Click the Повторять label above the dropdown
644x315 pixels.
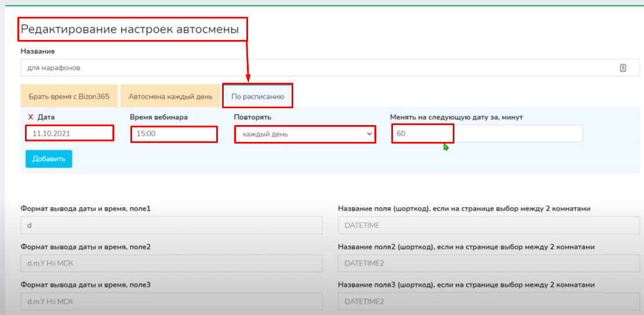click(x=252, y=118)
